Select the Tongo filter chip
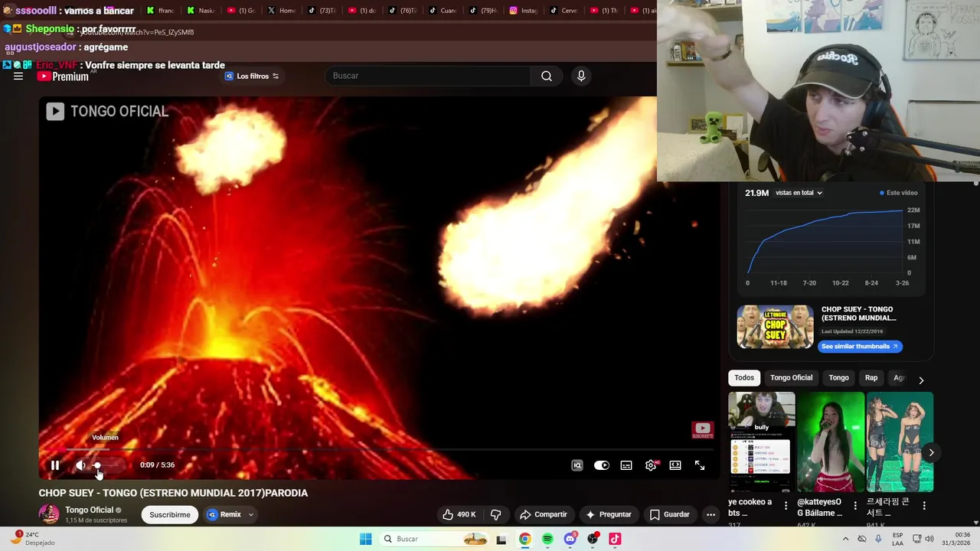The width and height of the screenshot is (980, 551). (x=838, y=377)
